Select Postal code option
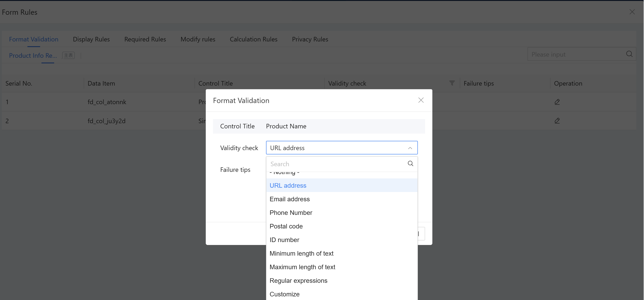Screen dimensions: 644x300 286,226
